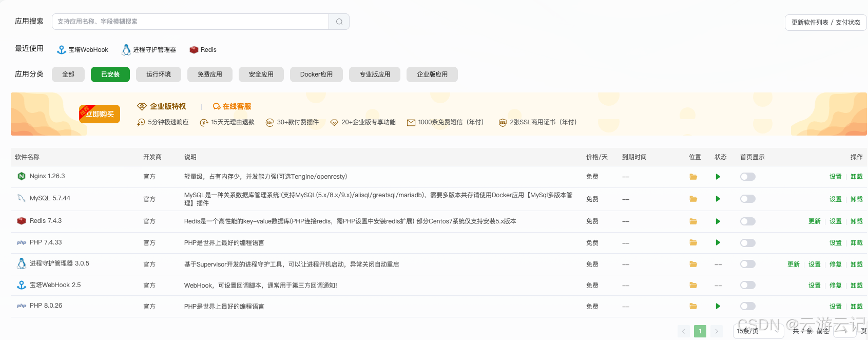Click 卸载 for PHP 7.4.33
The width and height of the screenshot is (868, 340).
pyautogui.click(x=857, y=243)
